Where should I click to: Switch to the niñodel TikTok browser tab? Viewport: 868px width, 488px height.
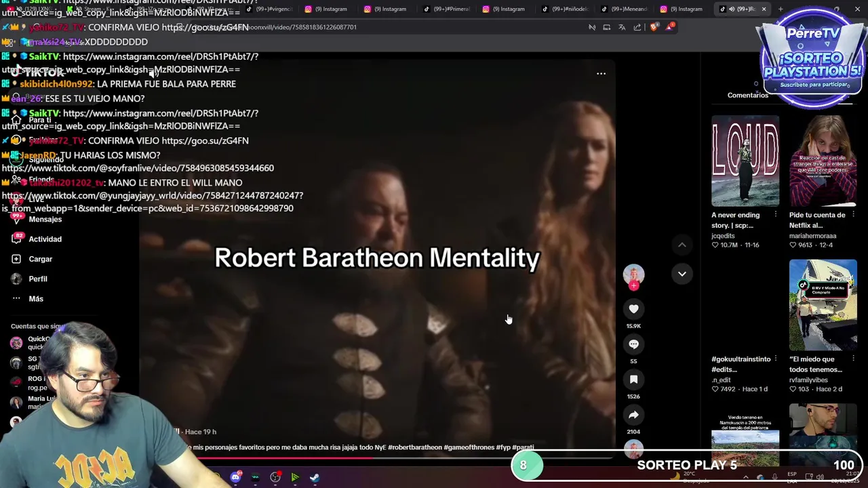tap(570, 9)
